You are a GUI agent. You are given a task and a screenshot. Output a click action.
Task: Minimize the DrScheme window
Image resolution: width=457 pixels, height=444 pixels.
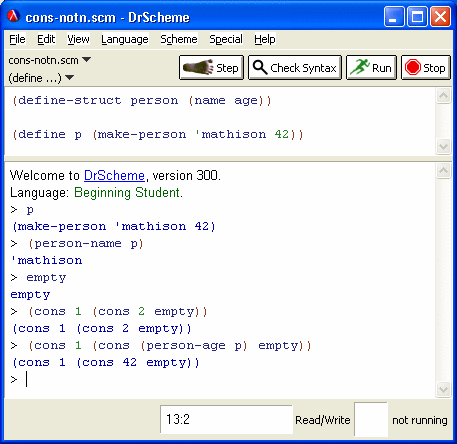(x=394, y=16)
